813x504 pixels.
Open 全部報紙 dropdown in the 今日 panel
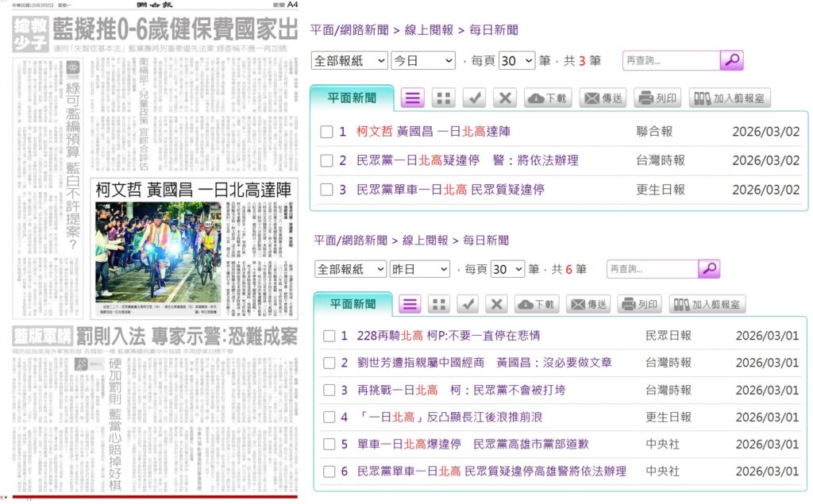[350, 61]
